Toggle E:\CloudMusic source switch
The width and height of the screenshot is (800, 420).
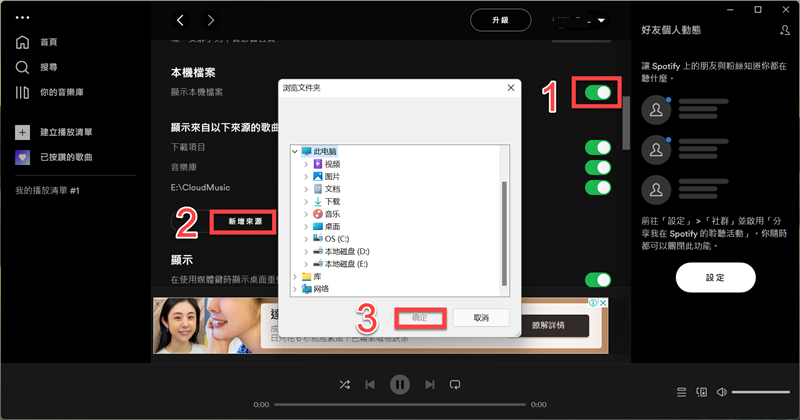tap(597, 187)
